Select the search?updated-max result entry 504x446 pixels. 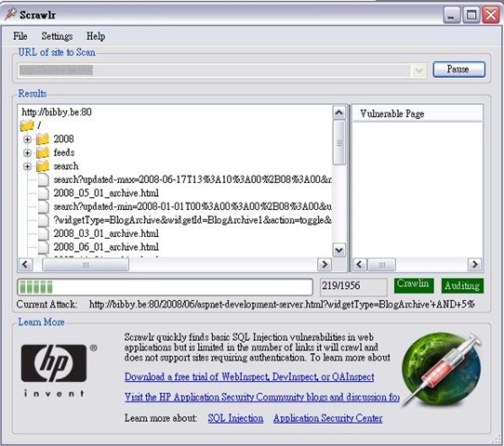[192, 179]
